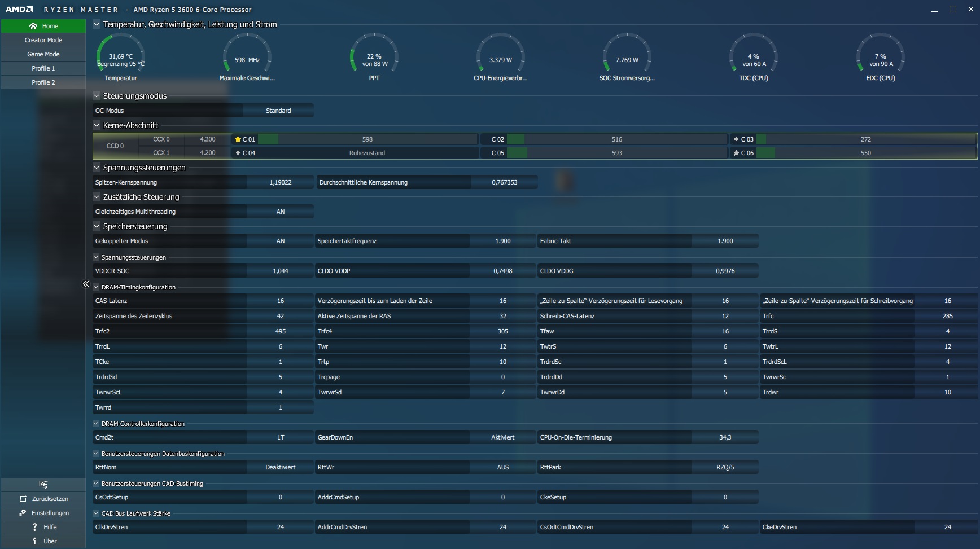Click the white star on core C 06
Viewport: 980px width, 549px height.
(x=736, y=153)
